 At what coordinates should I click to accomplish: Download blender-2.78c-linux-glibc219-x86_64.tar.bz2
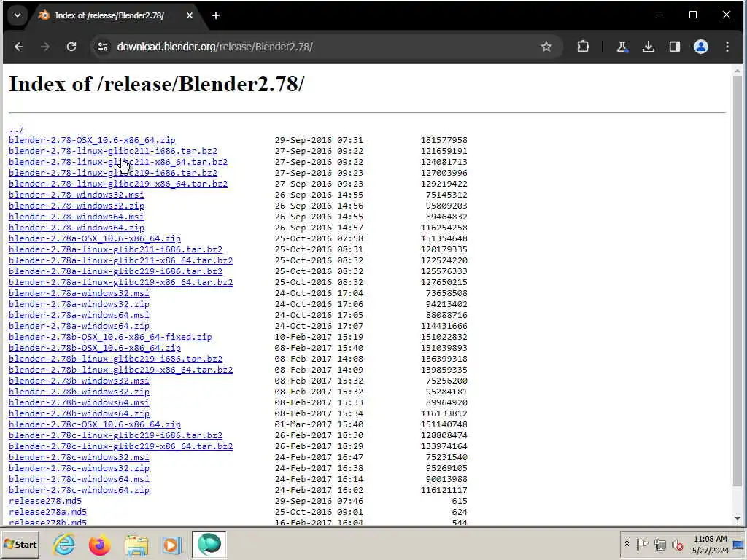121,447
